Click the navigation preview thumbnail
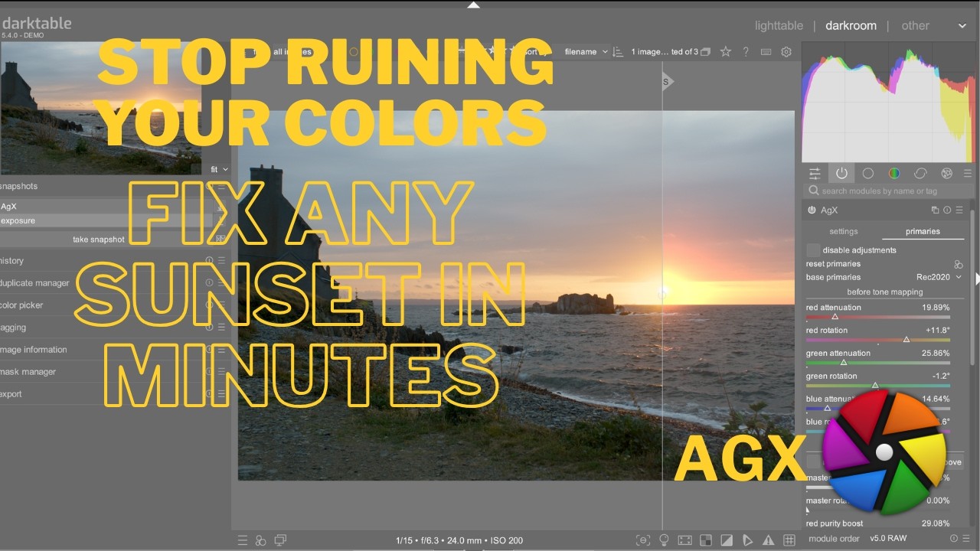This screenshot has width=980, height=551. [x=100, y=107]
